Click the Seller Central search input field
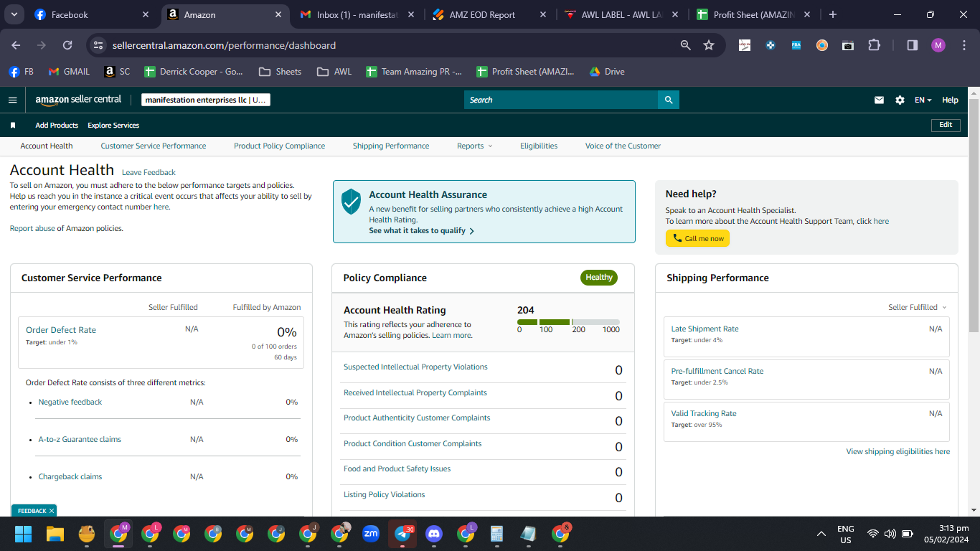The height and width of the screenshot is (551, 980). [x=561, y=100]
